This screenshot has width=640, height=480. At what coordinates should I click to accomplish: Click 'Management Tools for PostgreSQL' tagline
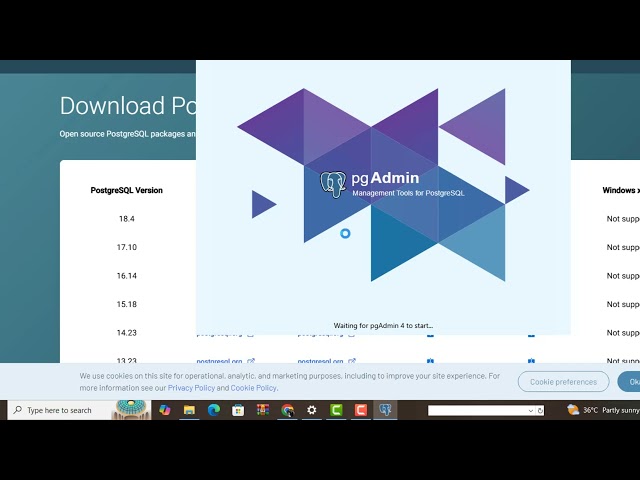tap(408, 193)
